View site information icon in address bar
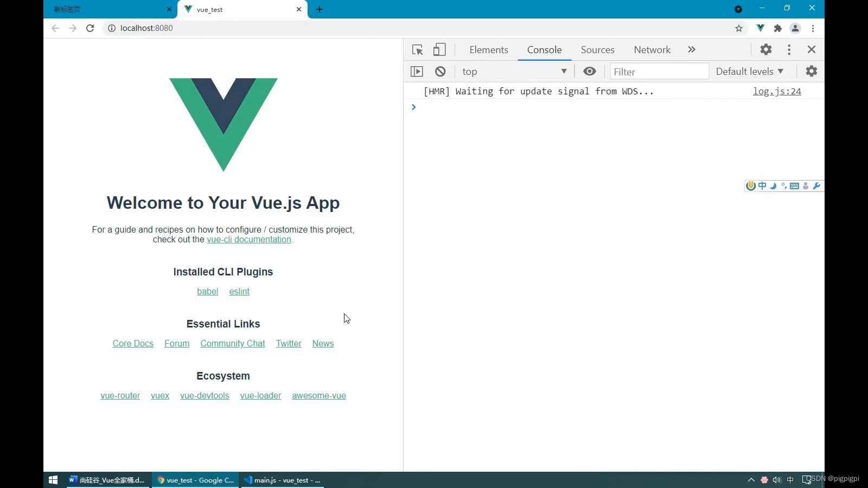The image size is (868, 488). (x=111, y=28)
